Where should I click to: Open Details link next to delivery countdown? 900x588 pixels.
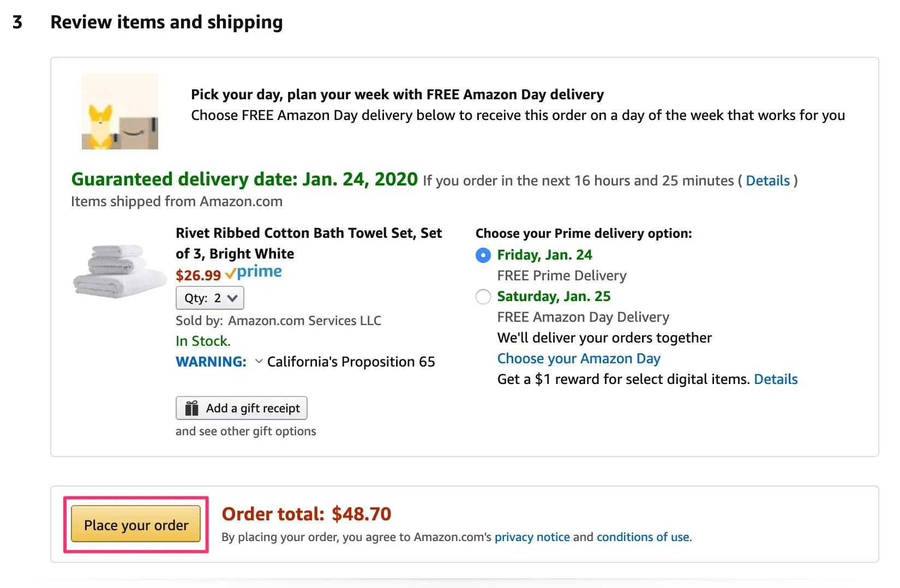click(x=767, y=181)
